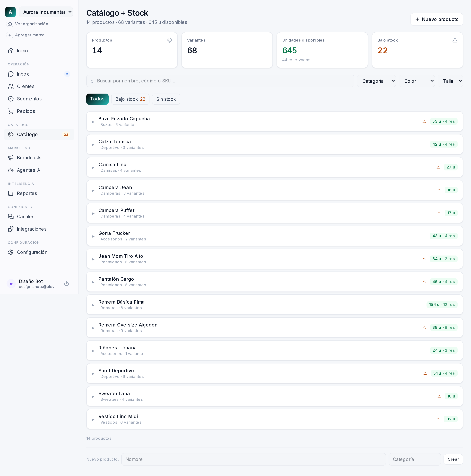Click the logout power icon
This screenshot has width=471, height=476.
point(66,284)
